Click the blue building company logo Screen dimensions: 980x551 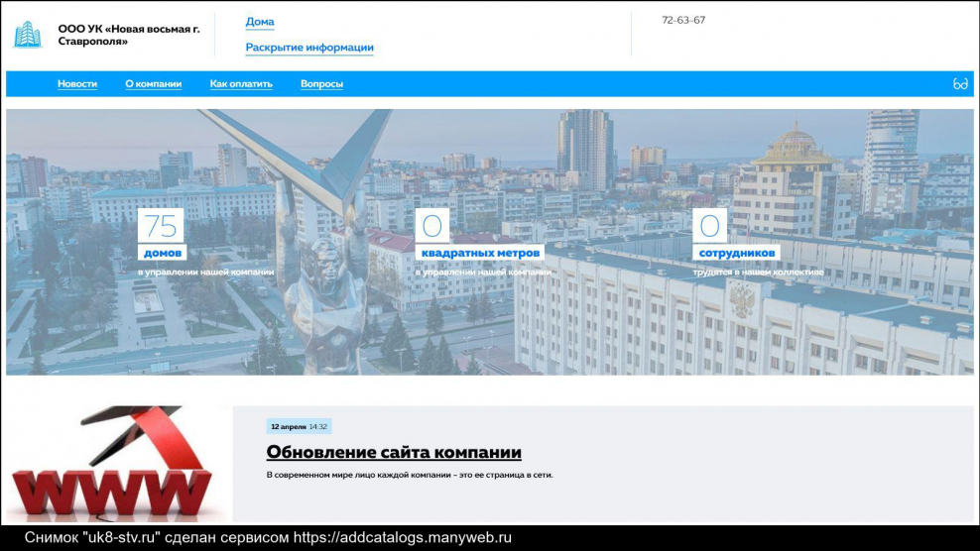coord(28,35)
